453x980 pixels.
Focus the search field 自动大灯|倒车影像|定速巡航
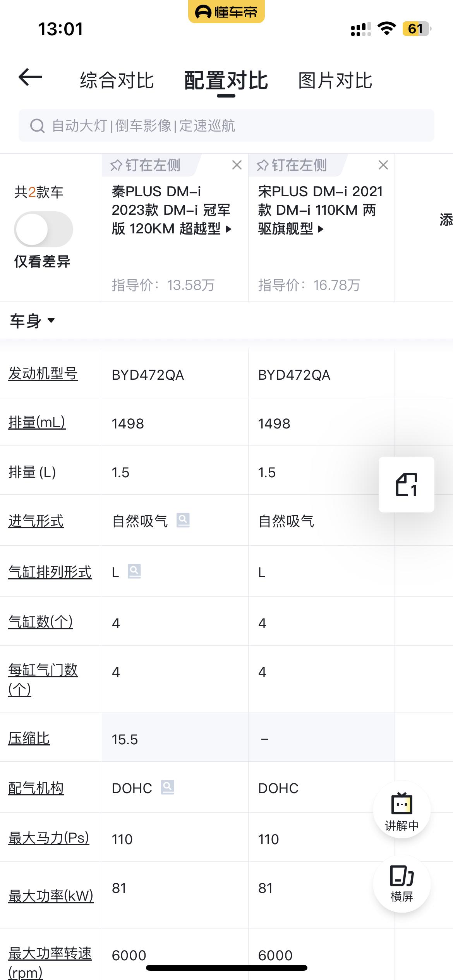(226, 125)
